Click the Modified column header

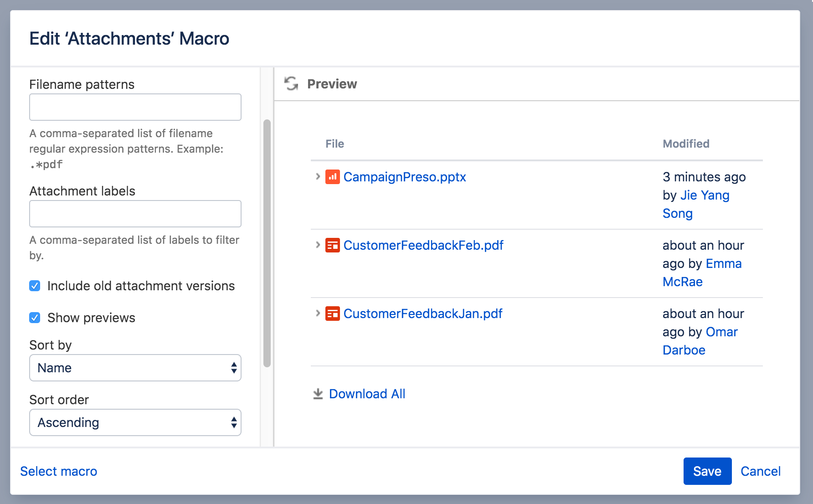686,144
